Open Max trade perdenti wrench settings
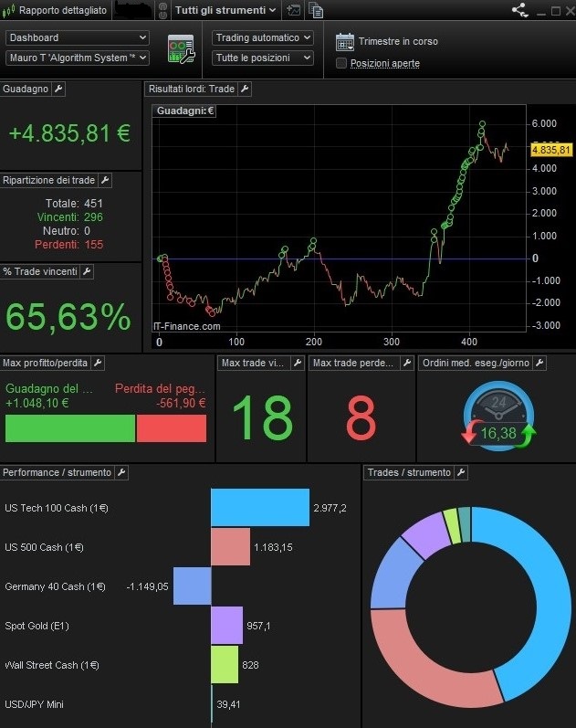Viewport: 576px width, 728px height. tap(407, 363)
